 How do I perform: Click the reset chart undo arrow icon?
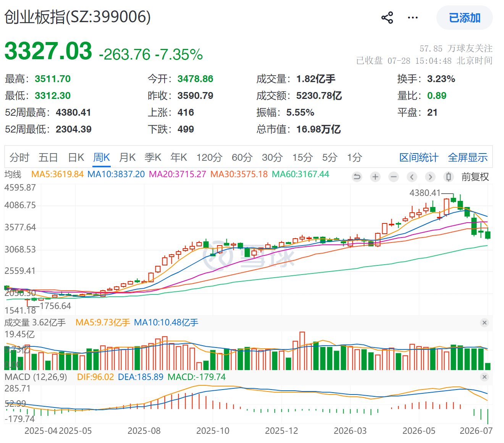pos(357,177)
